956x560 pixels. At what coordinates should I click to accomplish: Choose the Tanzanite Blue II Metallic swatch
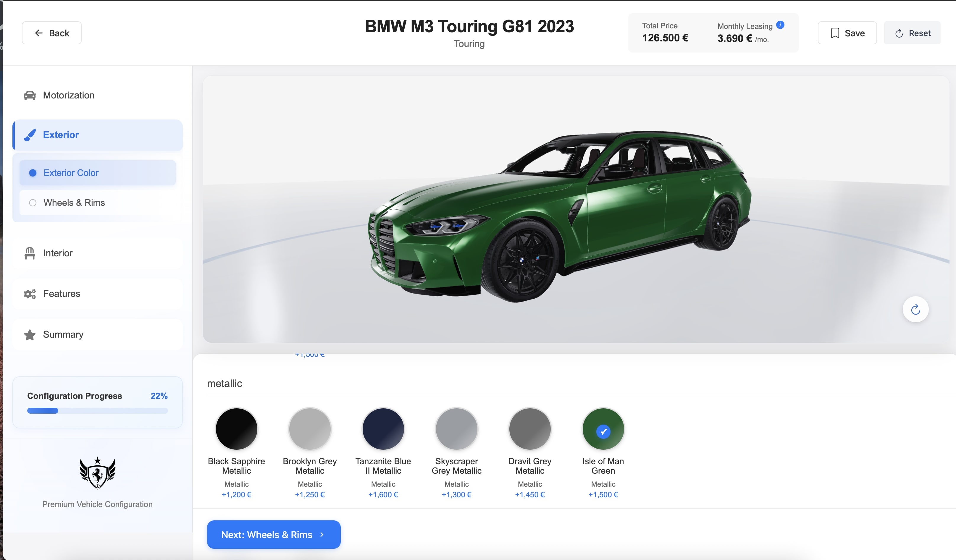pos(383,428)
